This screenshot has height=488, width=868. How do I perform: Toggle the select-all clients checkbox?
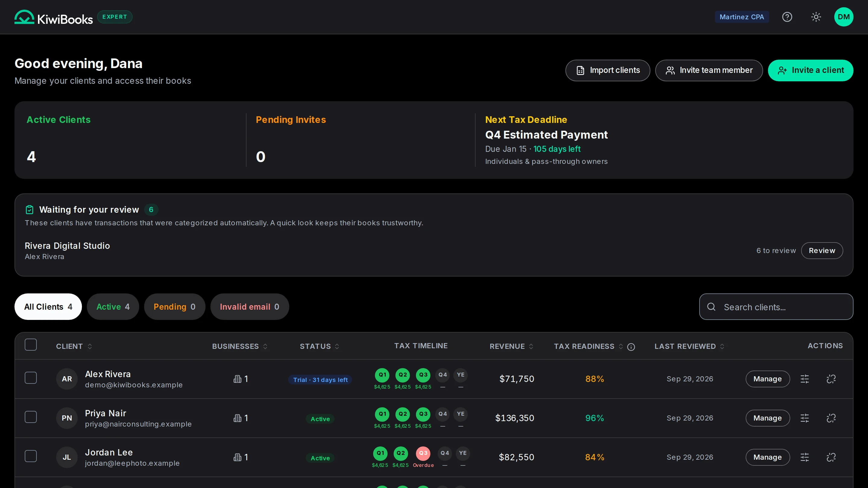(x=31, y=345)
